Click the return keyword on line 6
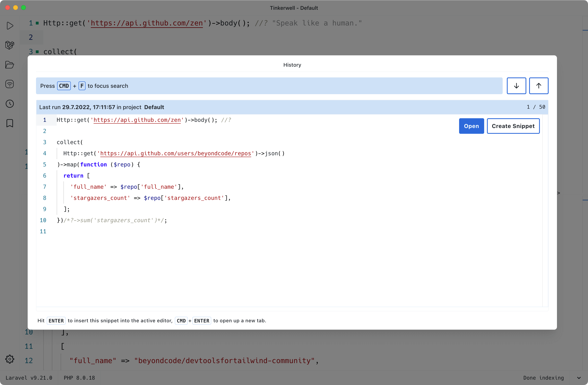 (73, 176)
